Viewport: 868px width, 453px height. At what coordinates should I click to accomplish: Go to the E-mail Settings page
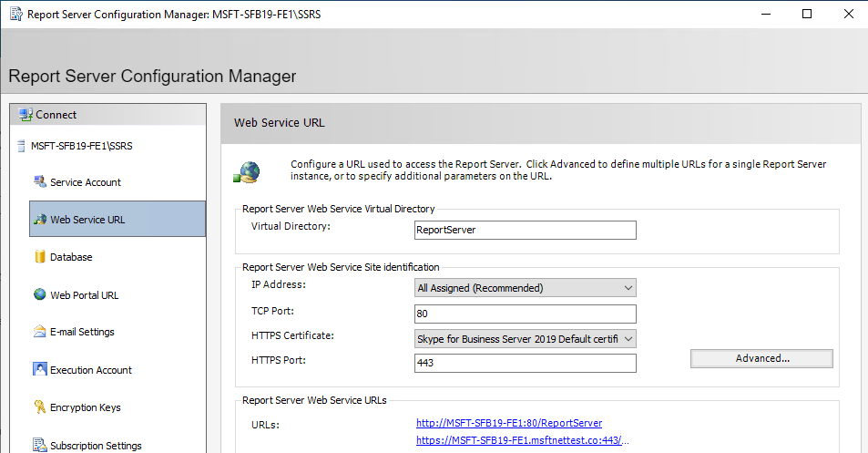pos(82,332)
